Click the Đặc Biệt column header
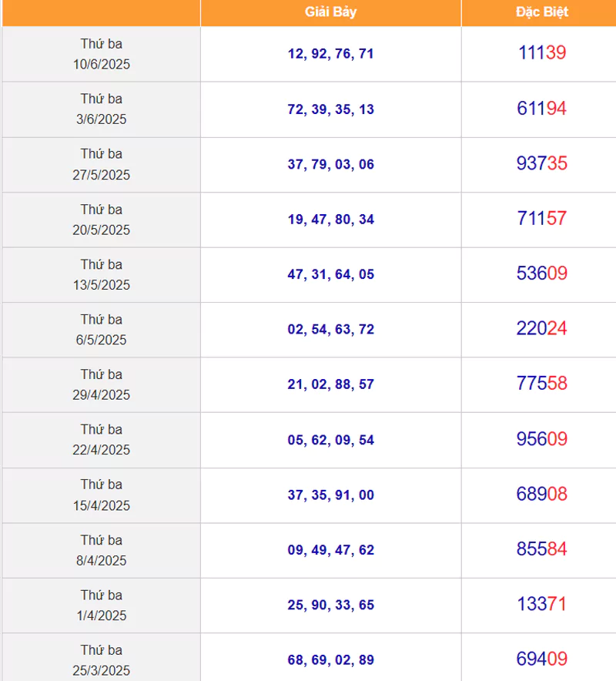The image size is (616, 681). pos(541,12)
